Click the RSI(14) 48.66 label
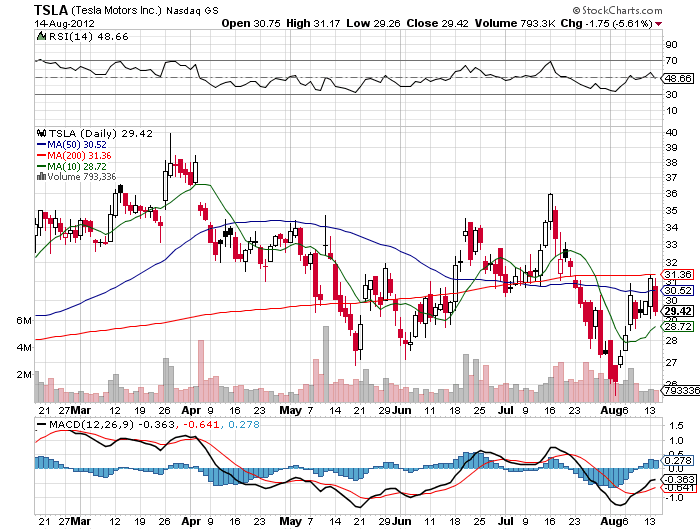 point(88,37)
